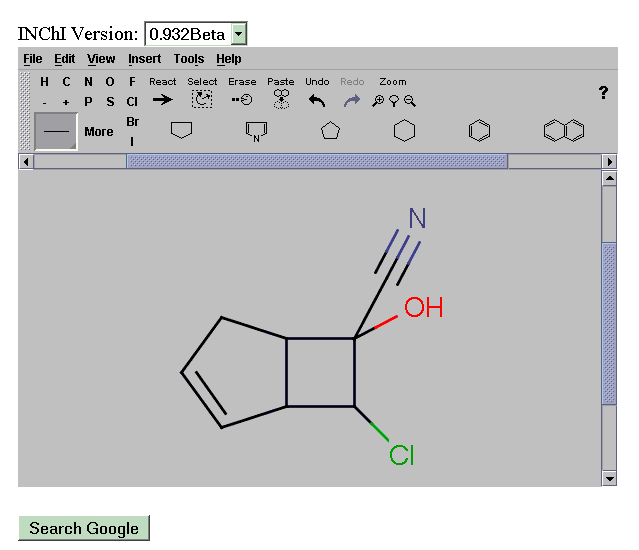Viewport: 639px width, 550px height.
Task: Select nitrogen atom N in toolbar
Action: coord(88,82)
